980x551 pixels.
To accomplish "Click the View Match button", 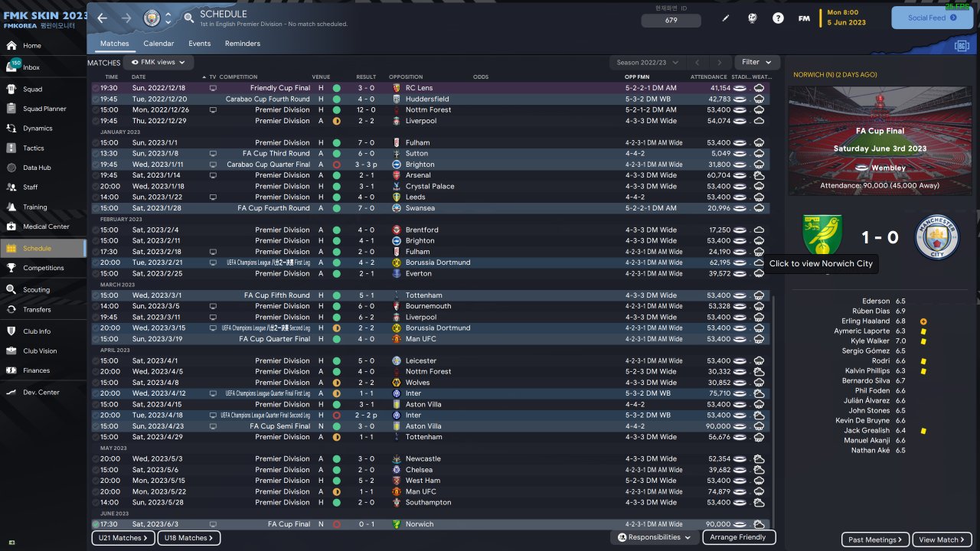I will click(x=942, y=540).
